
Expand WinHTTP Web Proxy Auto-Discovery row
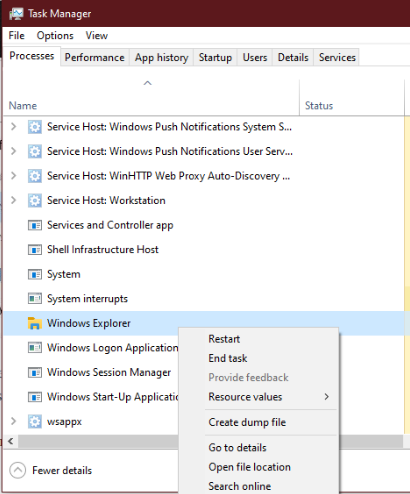point(13,176)
